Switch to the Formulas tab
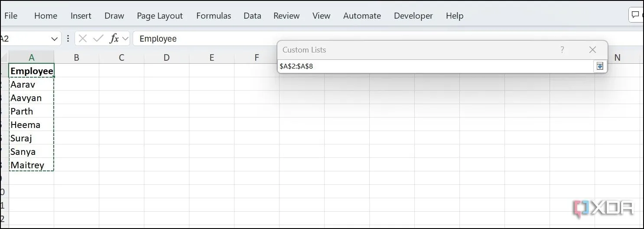644x229 pixels. coord(213,16)
